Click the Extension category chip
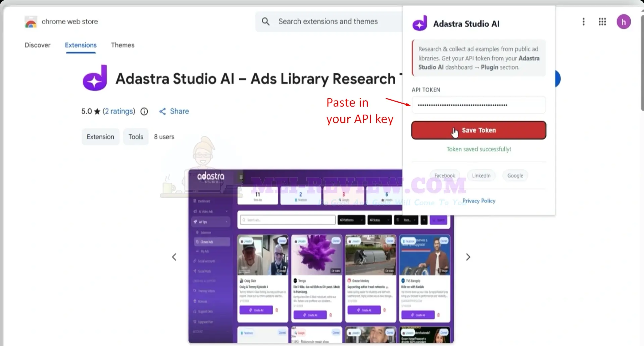The image size is (644, 346). 100,137
